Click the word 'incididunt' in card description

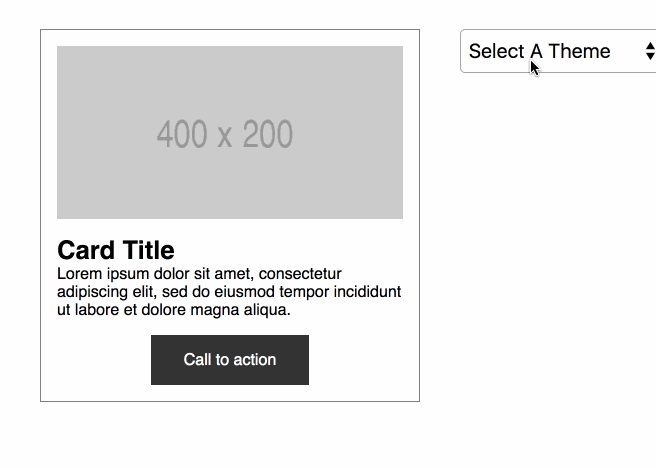point(367,292)
